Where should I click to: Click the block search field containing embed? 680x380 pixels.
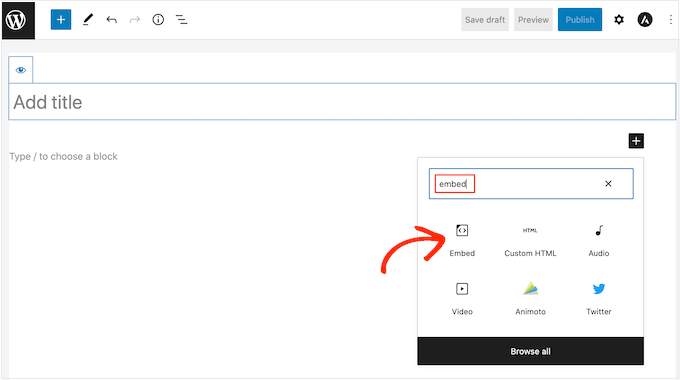[531, 183]
